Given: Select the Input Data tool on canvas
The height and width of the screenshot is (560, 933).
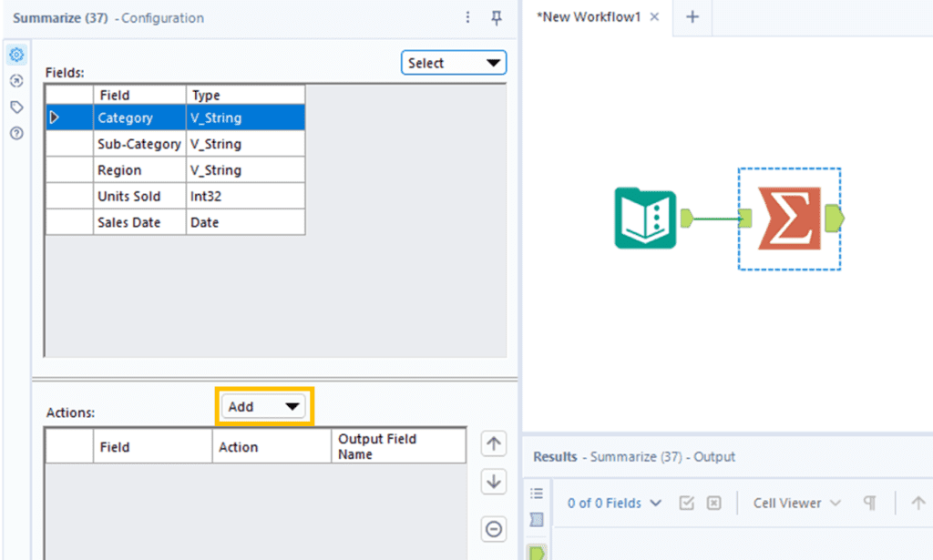Looking at the screenshot, I should pos(644,219).
